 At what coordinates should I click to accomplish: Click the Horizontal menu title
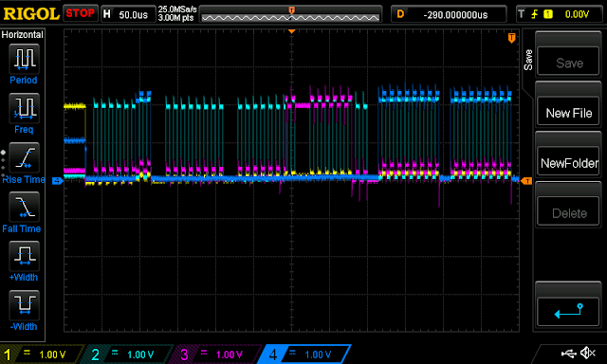[x=23, y=35]
